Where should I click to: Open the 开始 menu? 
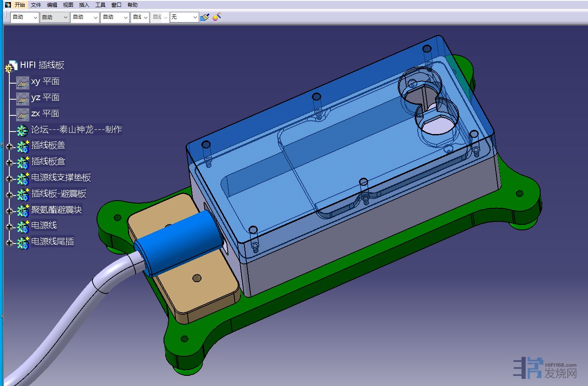(19, 5)
